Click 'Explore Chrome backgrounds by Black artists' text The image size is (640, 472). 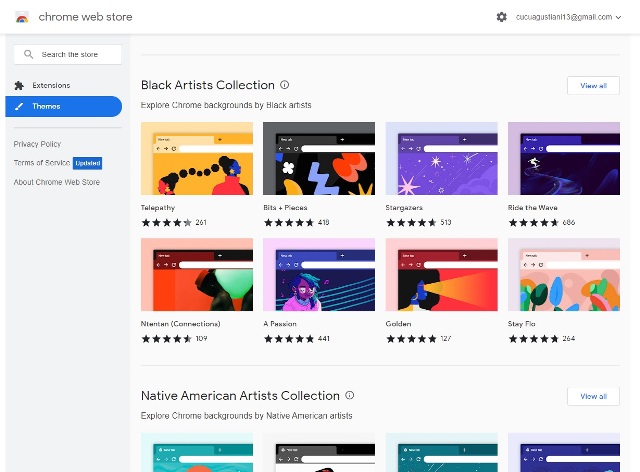(226, 105)
